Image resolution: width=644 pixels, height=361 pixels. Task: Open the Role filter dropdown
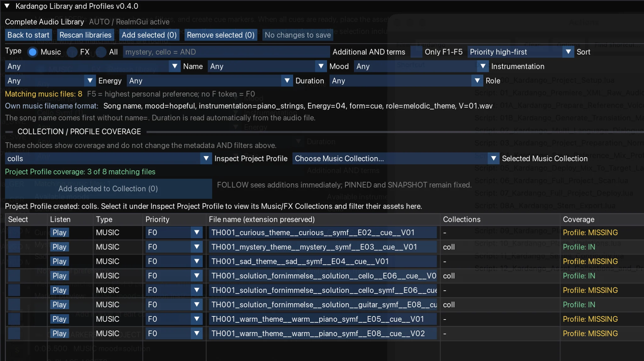click(406, 81)
